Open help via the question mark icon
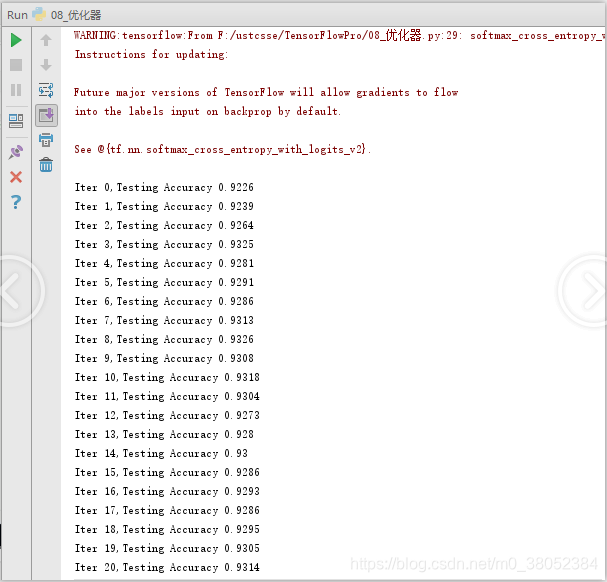 (16, 202)
